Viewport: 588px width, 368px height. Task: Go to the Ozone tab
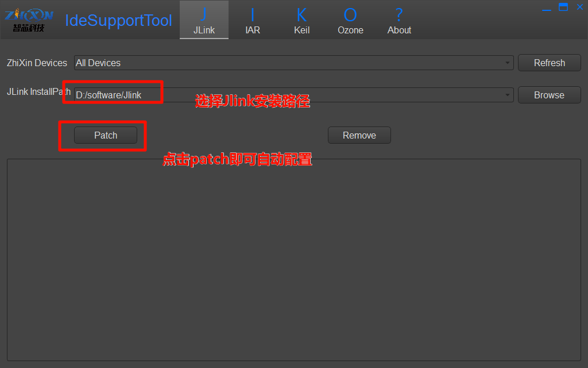pyautogui.click(x=350, y=20)
